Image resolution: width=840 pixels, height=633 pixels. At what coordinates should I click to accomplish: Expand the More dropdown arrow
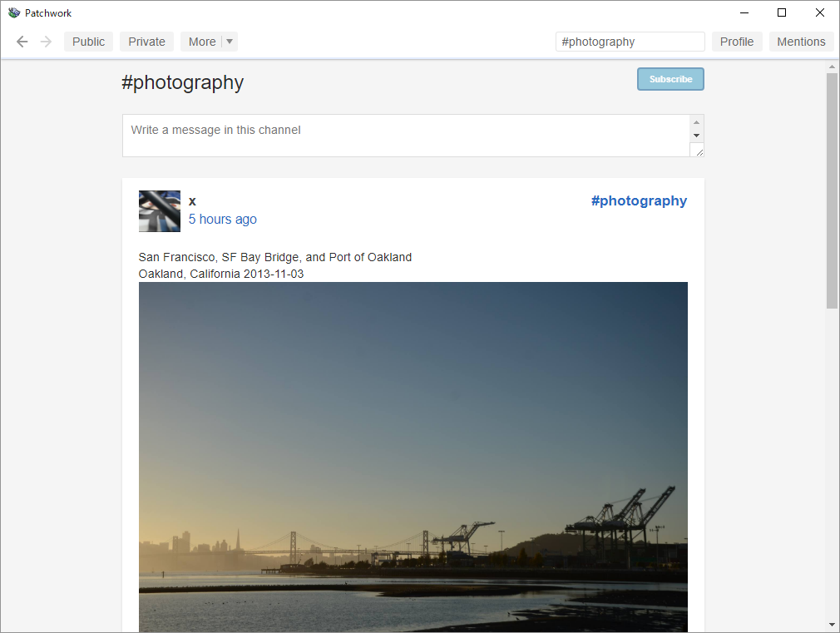click(x=230, y=42)
